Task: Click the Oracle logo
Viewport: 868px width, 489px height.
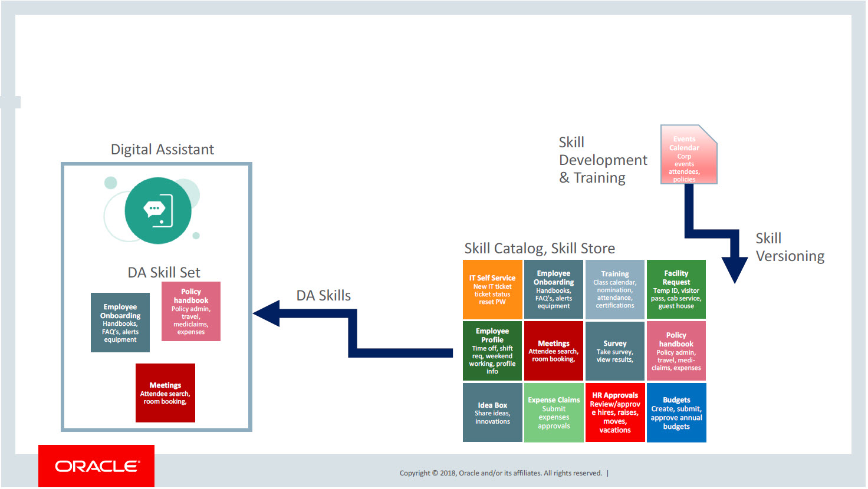Action: (97, 466)
